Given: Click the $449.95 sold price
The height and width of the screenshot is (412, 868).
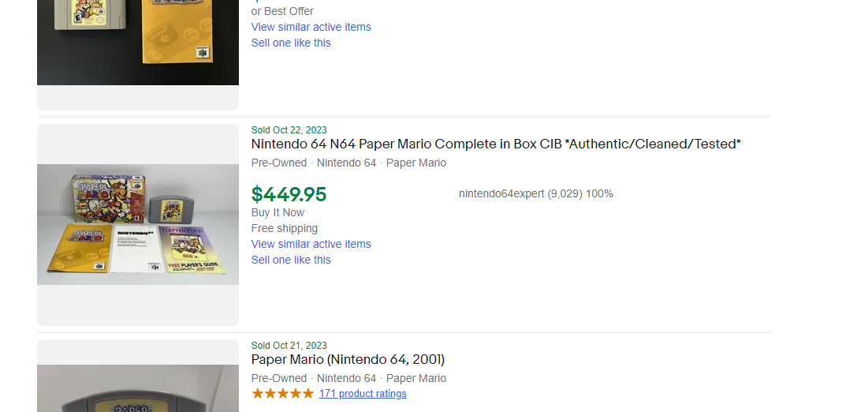Looking at the screenshot, I should pyautogui.click(x=289, y=195).
